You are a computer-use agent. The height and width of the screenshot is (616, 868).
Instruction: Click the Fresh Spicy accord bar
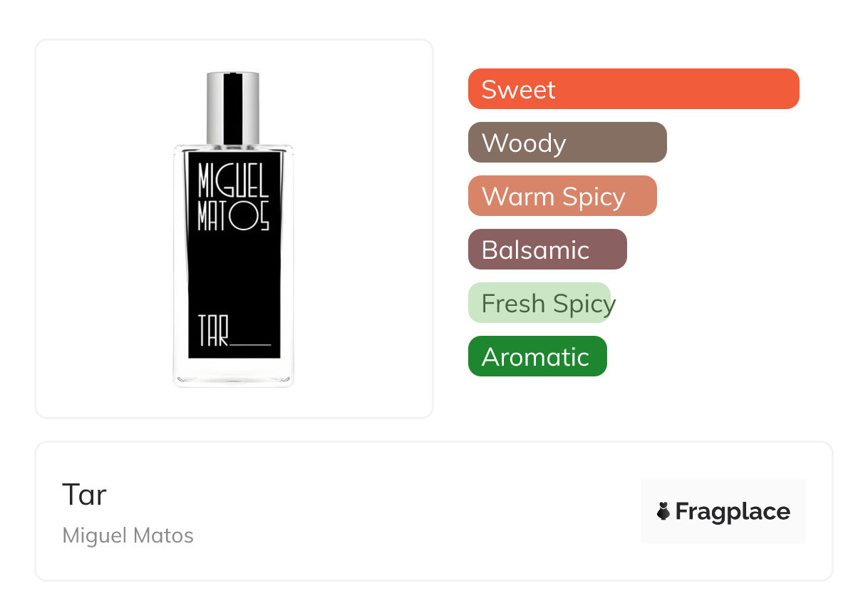539,303
